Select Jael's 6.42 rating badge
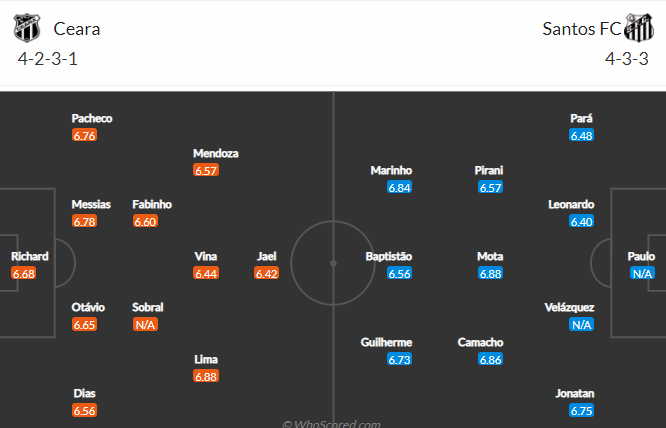 [267, 273]
